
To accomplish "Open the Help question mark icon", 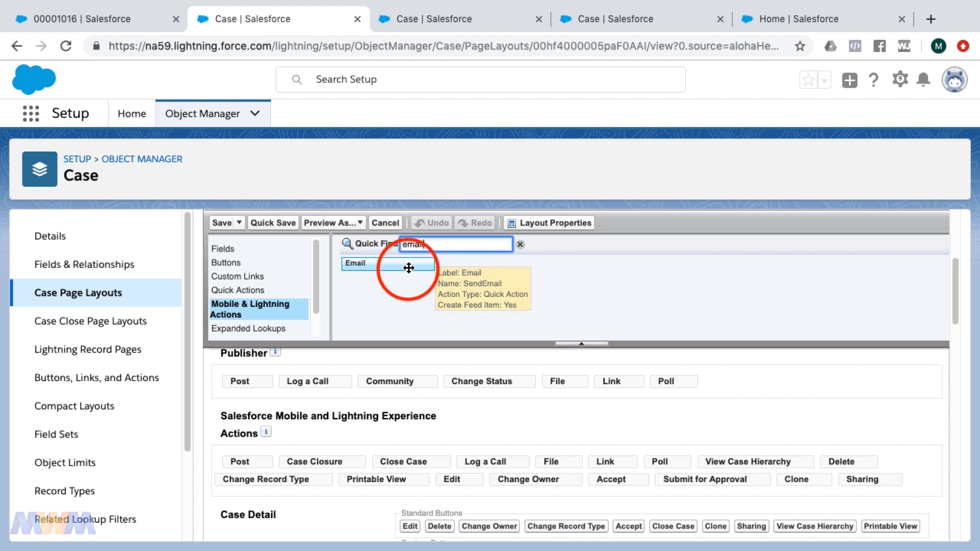I will [x=873, y=80].
